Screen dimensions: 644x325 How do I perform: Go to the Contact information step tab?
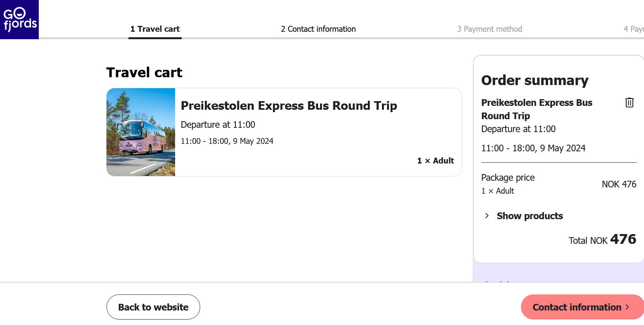pos(318,29)
